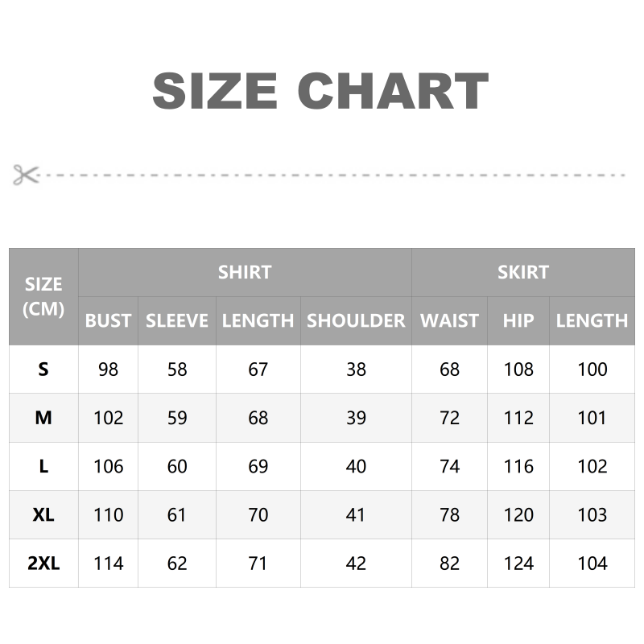Select the shoulder value 39 for size M
The height and width of the screenshot is (644, 644).
pyautogui.click(x=356, y=418)
